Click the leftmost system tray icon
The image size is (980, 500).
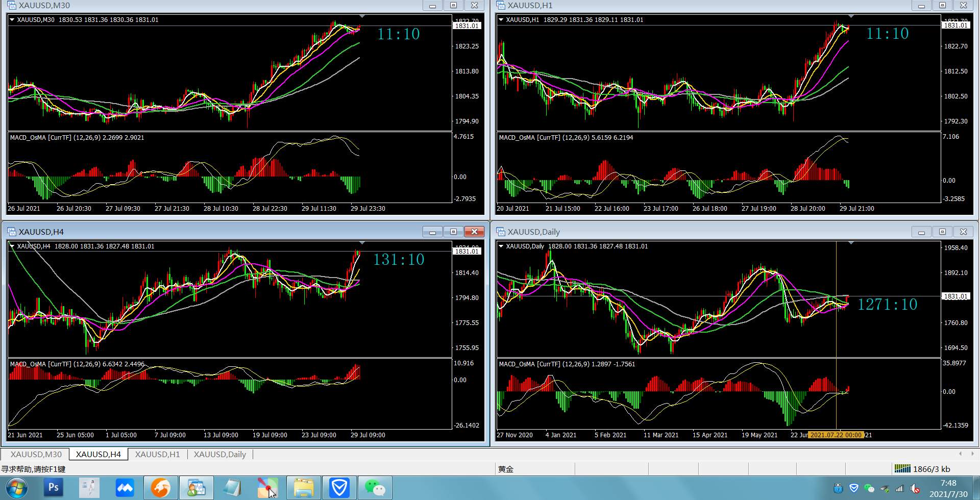click(838, 488)
